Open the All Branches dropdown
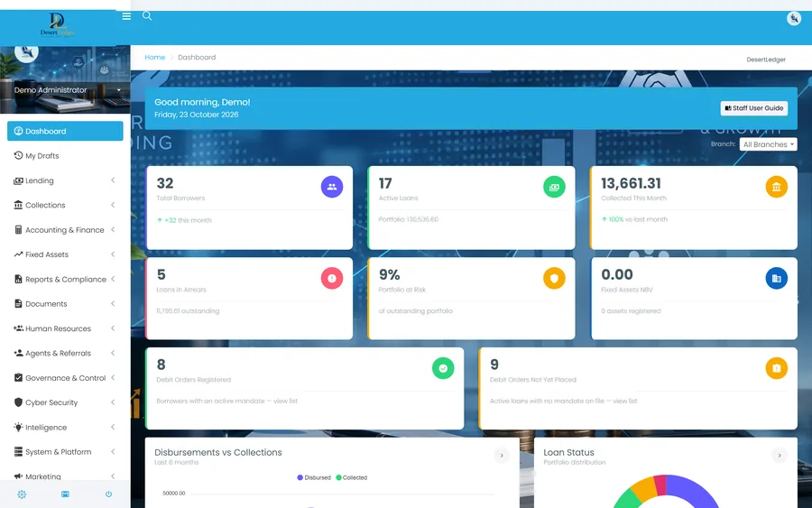Image resolution: width=812 pixels, height=508 pixels. (x=768, y=144)
